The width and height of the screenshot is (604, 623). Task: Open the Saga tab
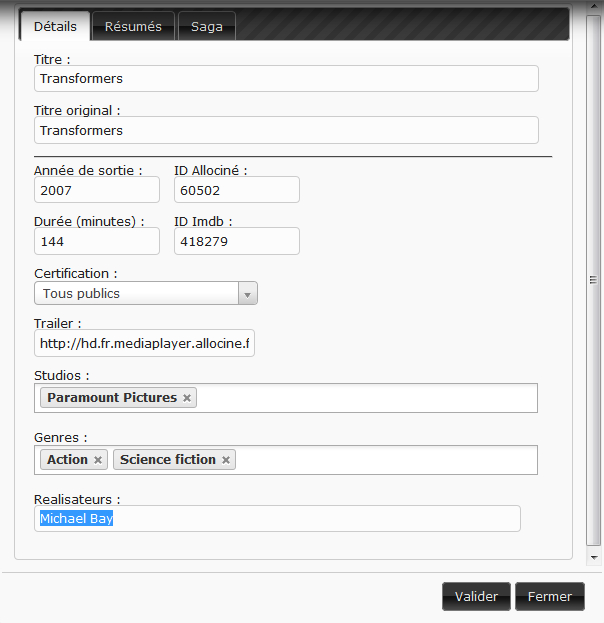pyautogui.click(x=207, y=27)
